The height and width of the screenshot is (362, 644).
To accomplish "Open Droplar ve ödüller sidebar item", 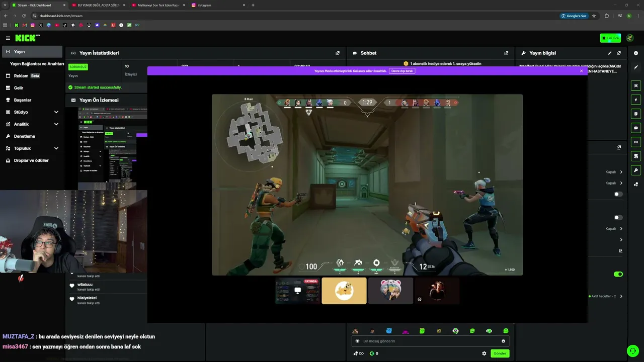I will [32, 160].
